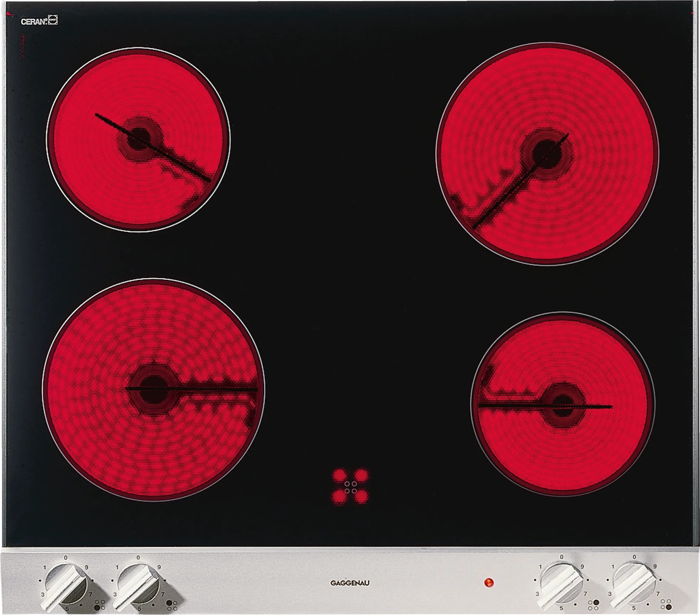This screenshot has height=615, width=700.
Task: Click burner position icon beside second knob
Action: pyautogui.click(x=172, y=605)
